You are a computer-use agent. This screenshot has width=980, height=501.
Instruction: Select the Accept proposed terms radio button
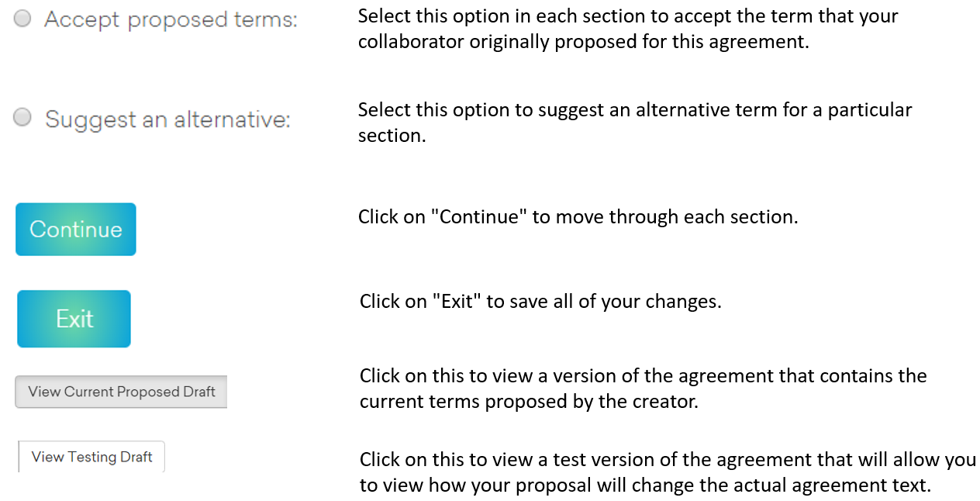(x=22, y=19)
